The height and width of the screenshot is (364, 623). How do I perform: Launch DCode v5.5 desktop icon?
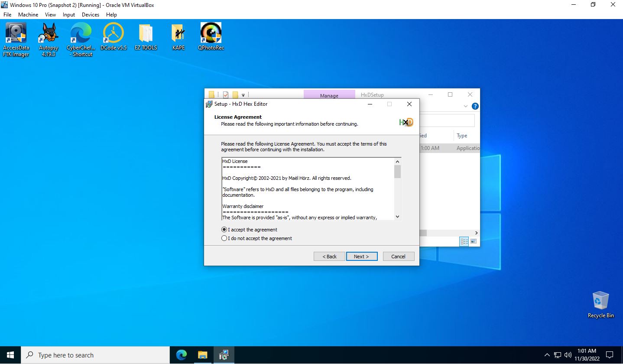point(114,36)
